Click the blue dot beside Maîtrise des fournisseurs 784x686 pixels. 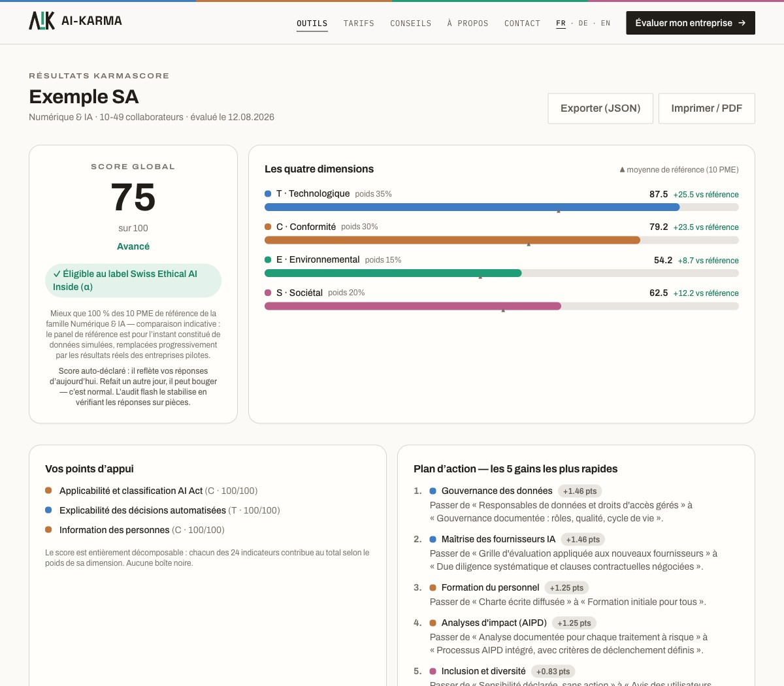[433, 539]
